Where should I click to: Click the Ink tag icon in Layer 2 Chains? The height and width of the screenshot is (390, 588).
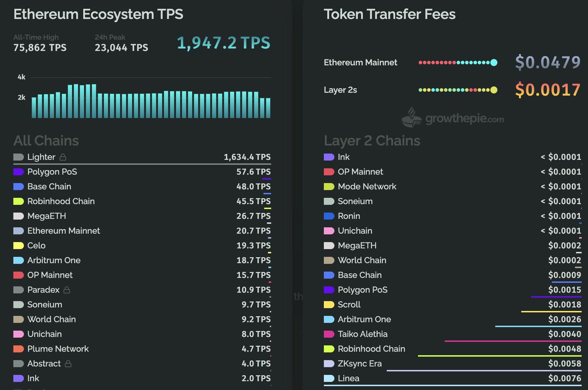click(x=329, y=157)
